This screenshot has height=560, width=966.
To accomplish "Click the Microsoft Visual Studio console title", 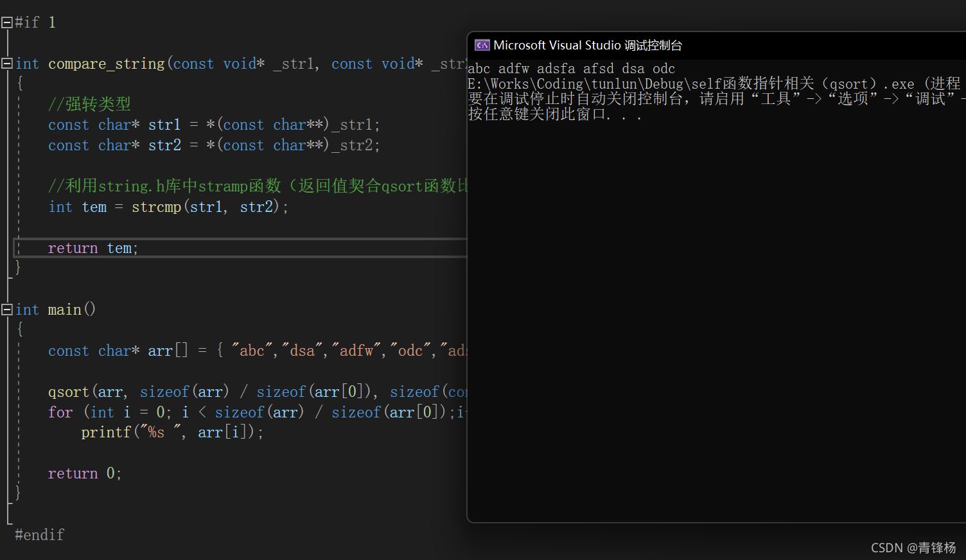I will tap(587, 45).
